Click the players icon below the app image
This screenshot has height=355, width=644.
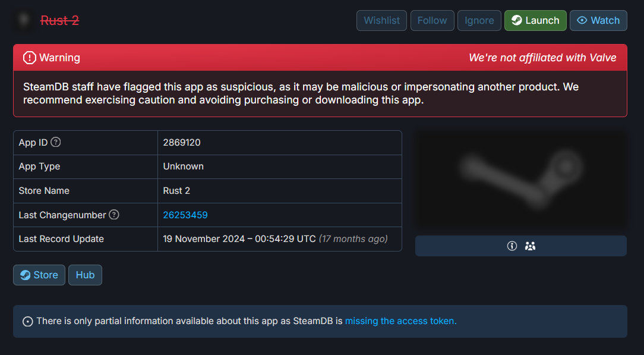coord(530,246)
